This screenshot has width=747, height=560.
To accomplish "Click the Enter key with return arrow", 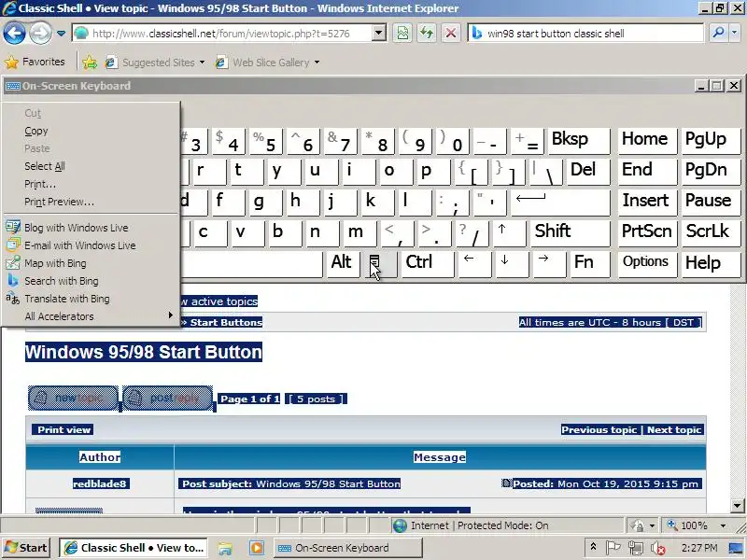I will click(x=560, y=203).
